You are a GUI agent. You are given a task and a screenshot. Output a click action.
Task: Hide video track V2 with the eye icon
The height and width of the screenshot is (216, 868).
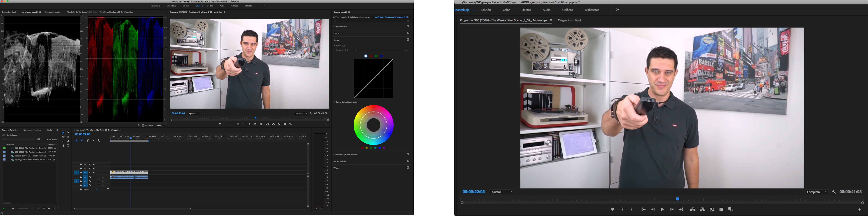(x=94, y=168)
